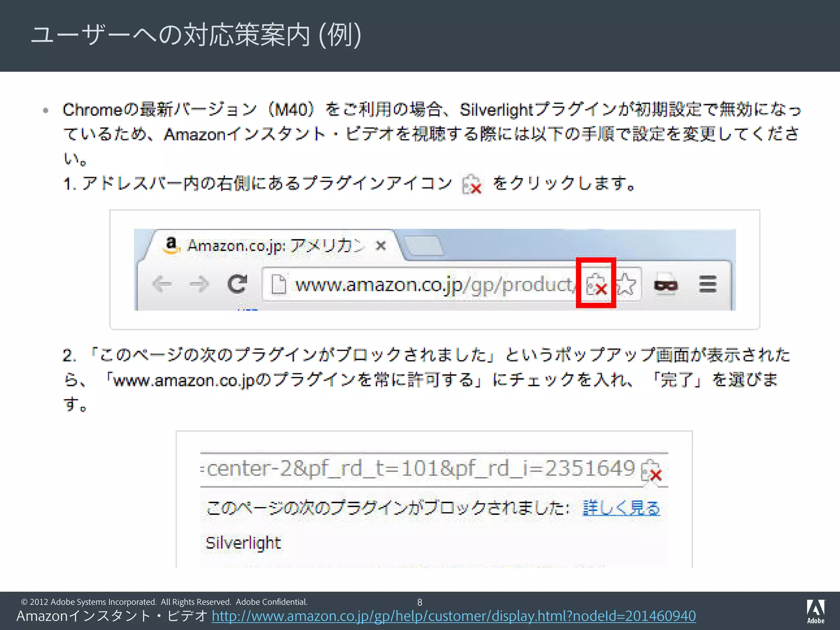Open the Amazon help URL link in footer
This screenshot has height=630, width=840.
454,616
